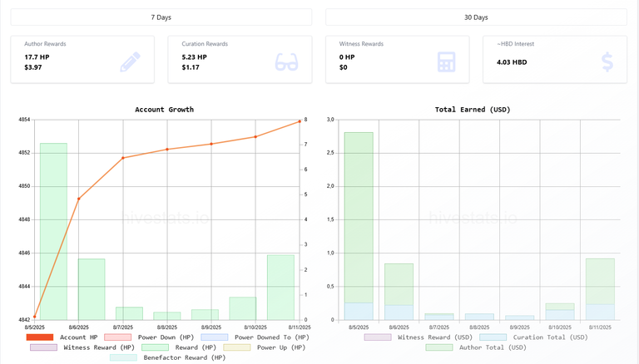Toggle Power Up (HP) legend swatch
Viewport: 639px width, 364px height.
pyautogui.click(x=237, y=347)
